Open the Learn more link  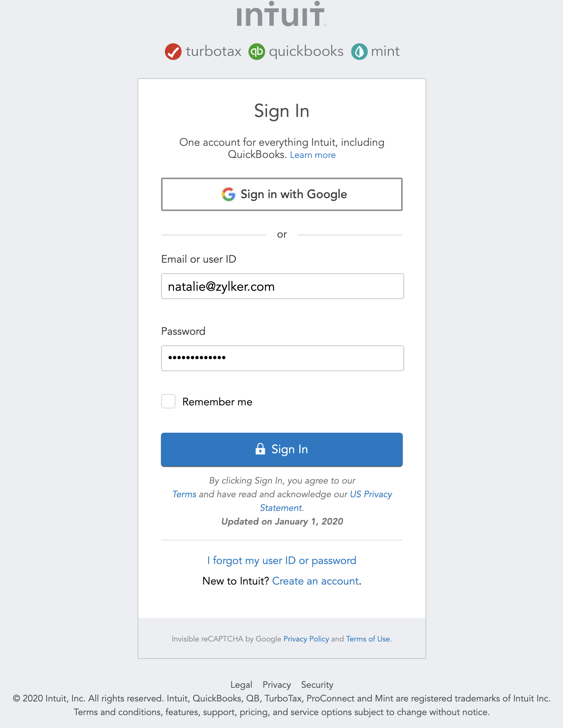click(x=313, y=155)
